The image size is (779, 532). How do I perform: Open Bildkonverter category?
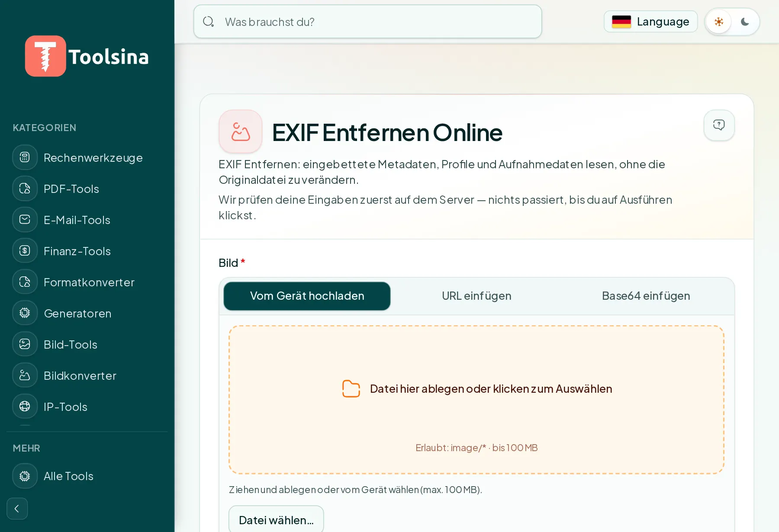click(x=87, y=375)
